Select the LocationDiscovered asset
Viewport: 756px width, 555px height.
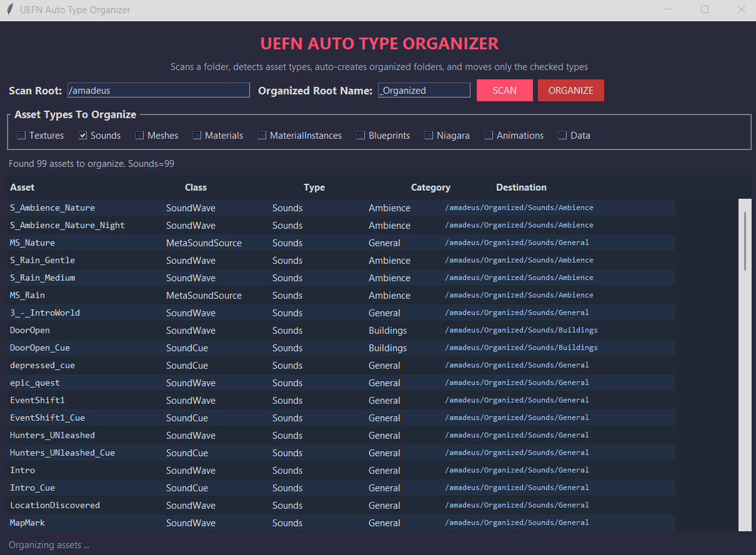(341, 505)
